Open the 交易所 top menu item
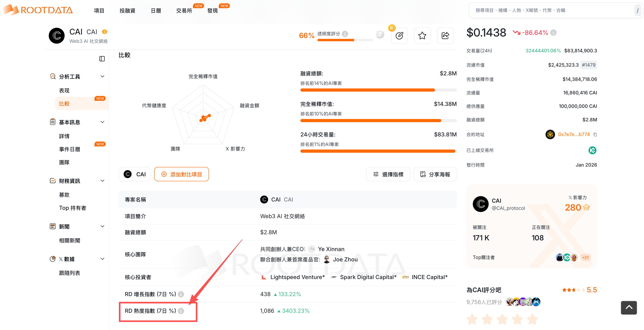Viewport: 644px width, 330px height. click(x=184, y=11)
